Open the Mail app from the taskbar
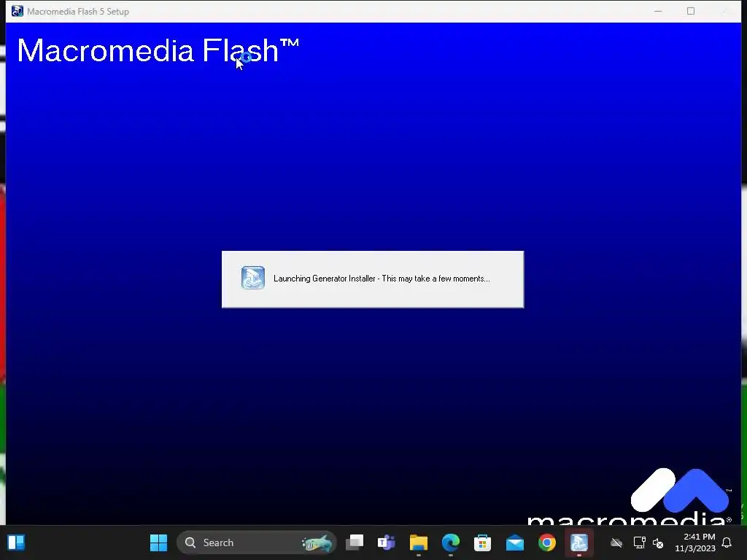The image size is (747, 560). click(515, 542)
